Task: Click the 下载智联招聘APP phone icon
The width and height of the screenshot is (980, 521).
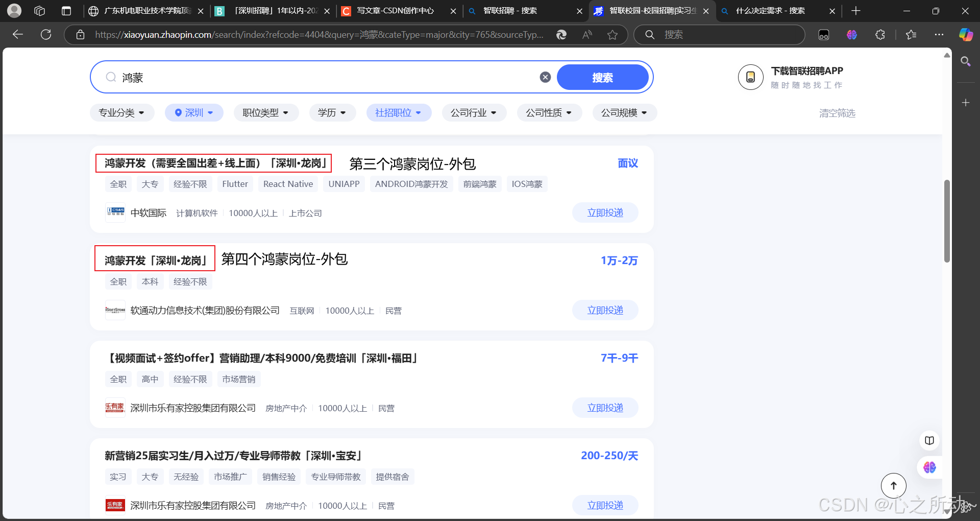Action: tap(751, 77)
